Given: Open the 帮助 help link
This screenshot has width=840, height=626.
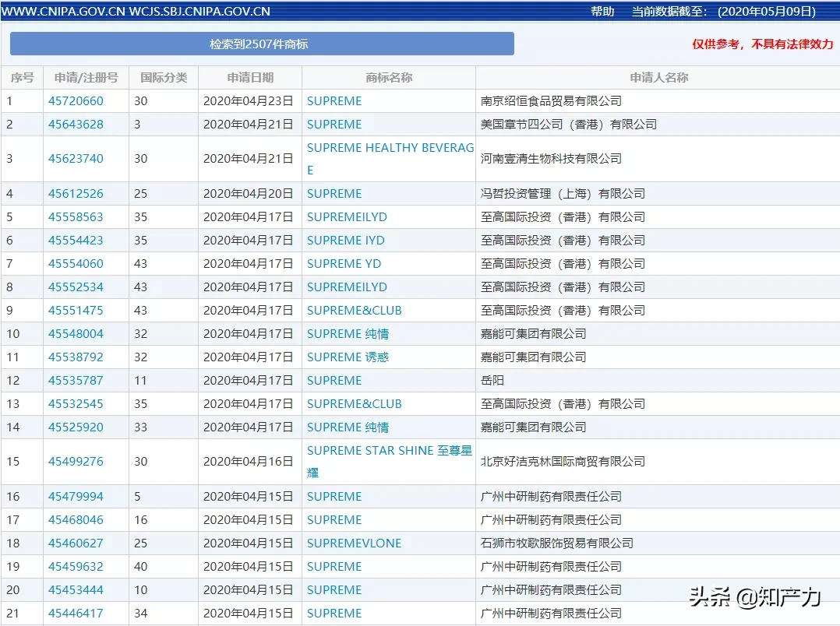Looking at the screenshot, I should point(602,11).
